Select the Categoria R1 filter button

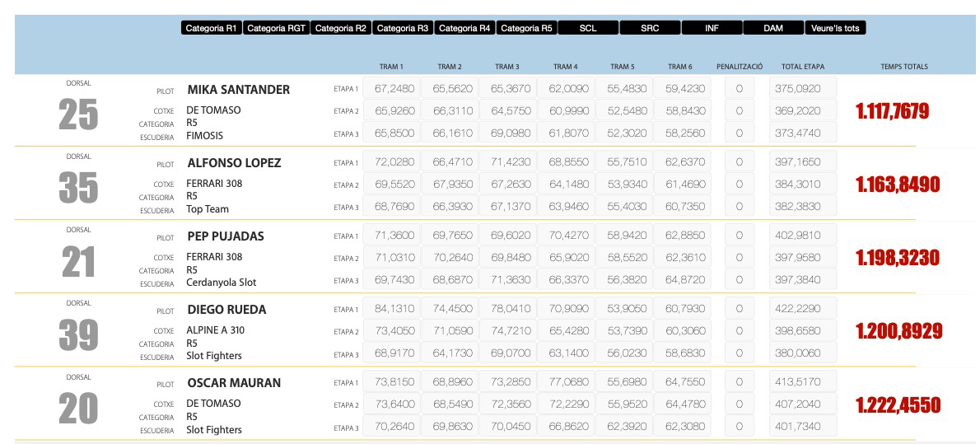[x=211, y=28]
